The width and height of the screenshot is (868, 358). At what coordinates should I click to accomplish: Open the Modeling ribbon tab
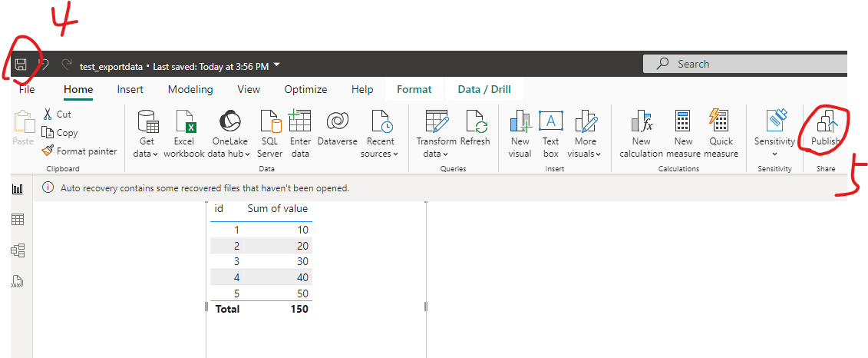[x=190, y=89]
